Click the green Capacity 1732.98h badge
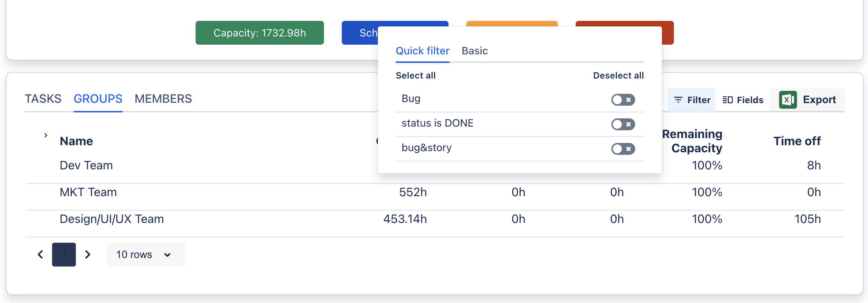This screenshot has height=303, width=868. tap(260, 33)
